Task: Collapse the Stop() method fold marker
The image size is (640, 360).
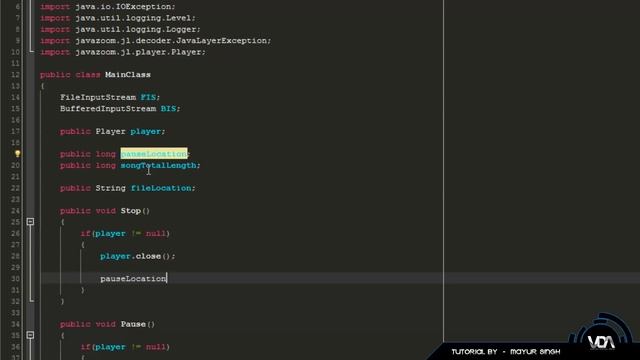Action: tap(30, 222)
